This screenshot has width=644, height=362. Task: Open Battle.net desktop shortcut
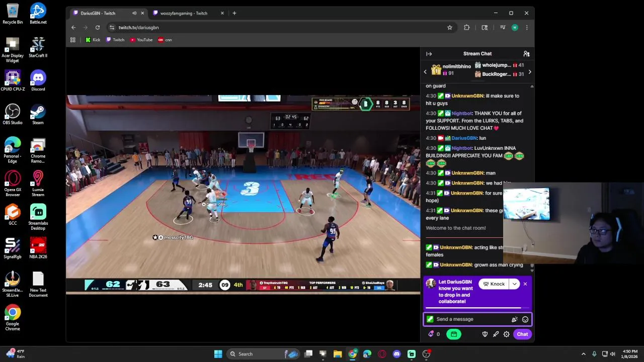click(x=38, y=14)
